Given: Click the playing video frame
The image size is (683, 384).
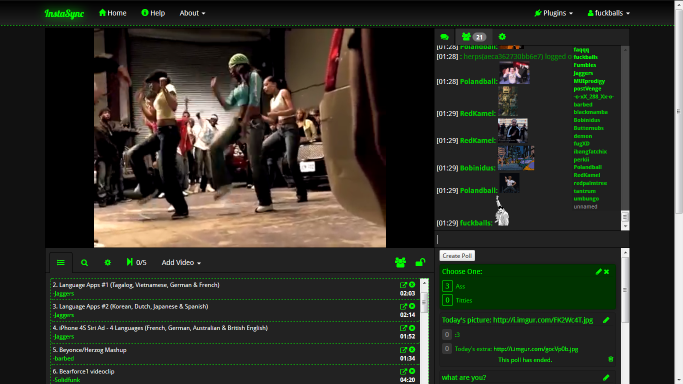Looking at the screenshot, I should (x=240, y=138).
